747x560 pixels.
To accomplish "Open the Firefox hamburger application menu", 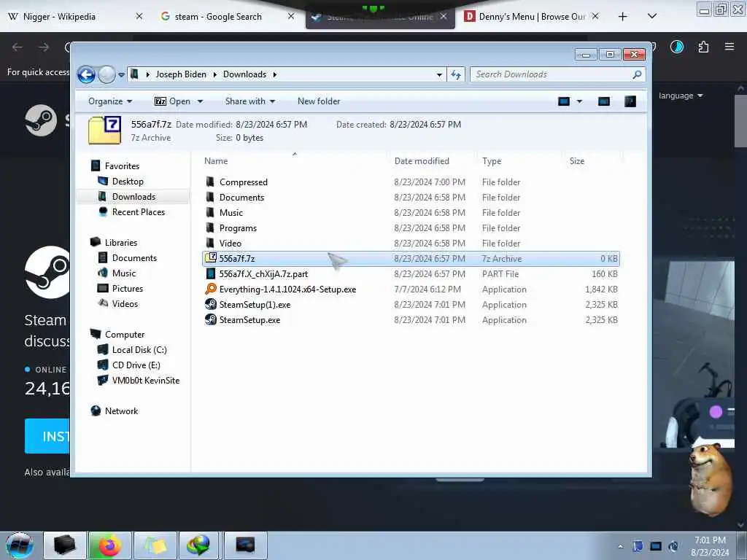I will (729, 47).
